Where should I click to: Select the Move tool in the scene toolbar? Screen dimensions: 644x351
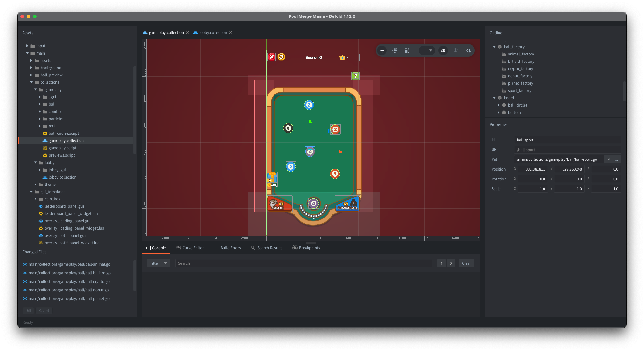[382, 50]
